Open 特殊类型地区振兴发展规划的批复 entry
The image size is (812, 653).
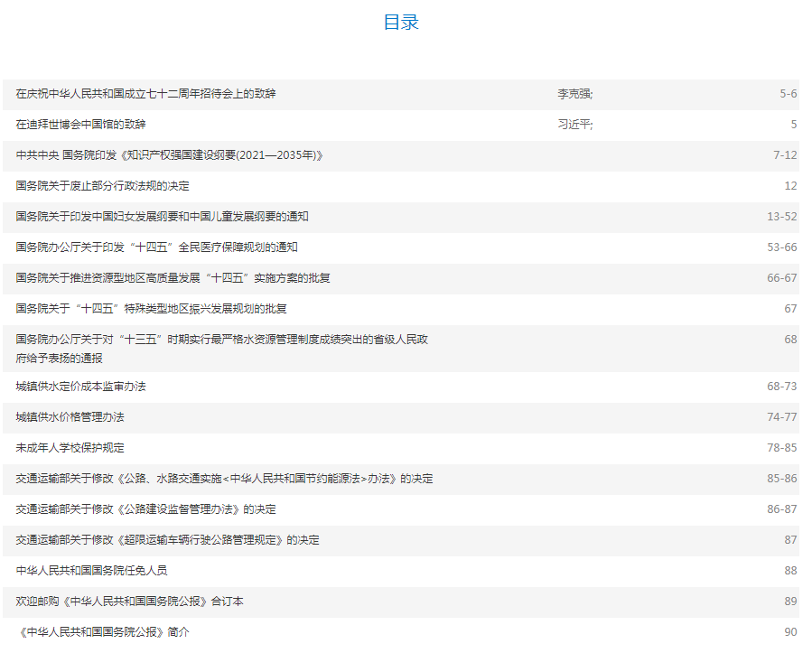pos(151,309)
